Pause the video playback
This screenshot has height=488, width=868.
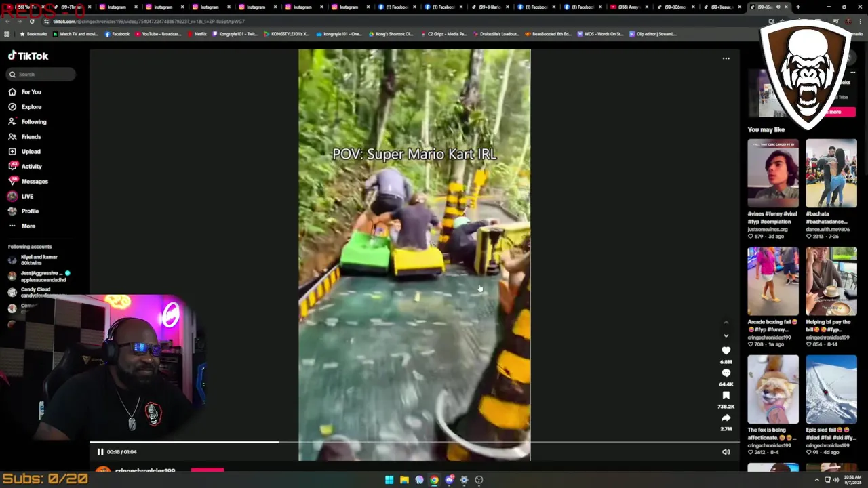(x=100, y=452)
